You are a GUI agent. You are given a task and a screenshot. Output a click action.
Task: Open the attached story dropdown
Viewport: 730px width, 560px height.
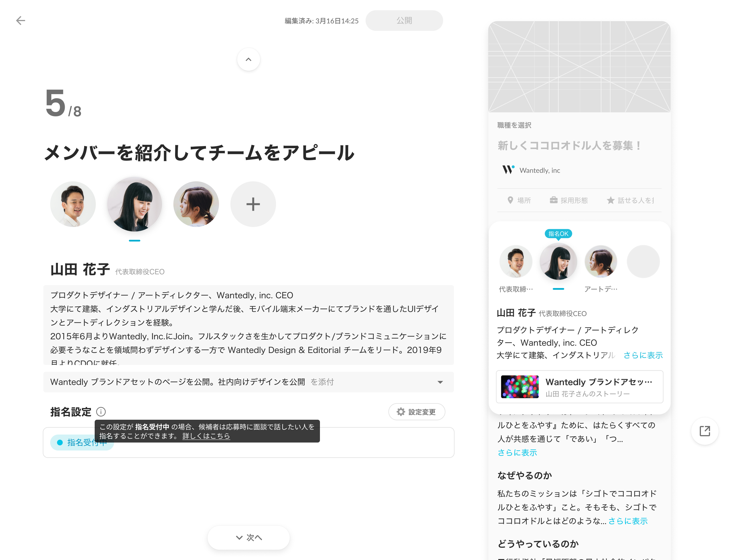point(440,382)
